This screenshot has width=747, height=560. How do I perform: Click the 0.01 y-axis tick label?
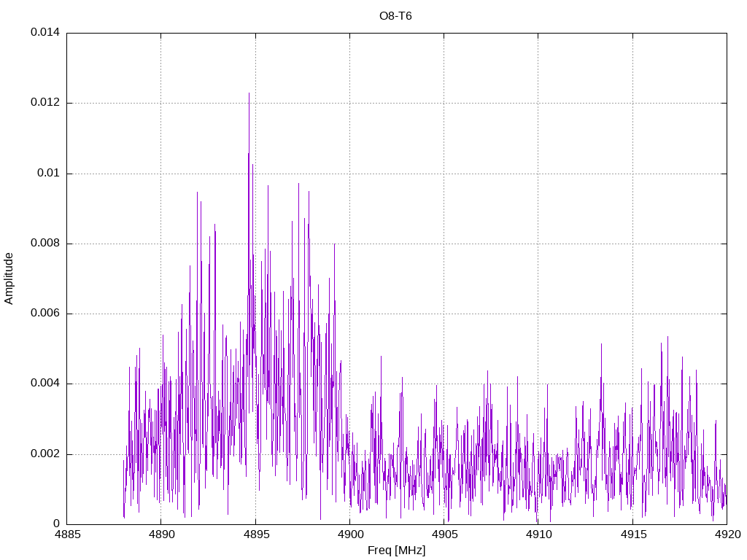pos(49,174)
